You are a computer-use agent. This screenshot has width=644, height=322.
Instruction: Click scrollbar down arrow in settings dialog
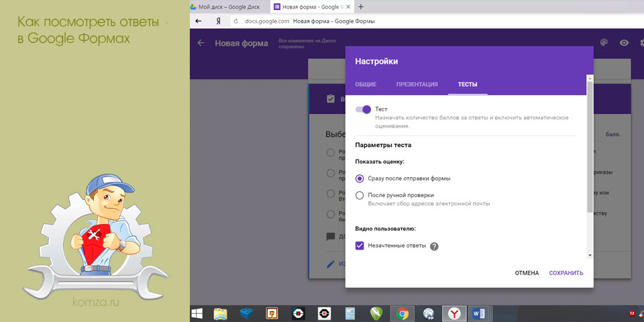[590, 255]
